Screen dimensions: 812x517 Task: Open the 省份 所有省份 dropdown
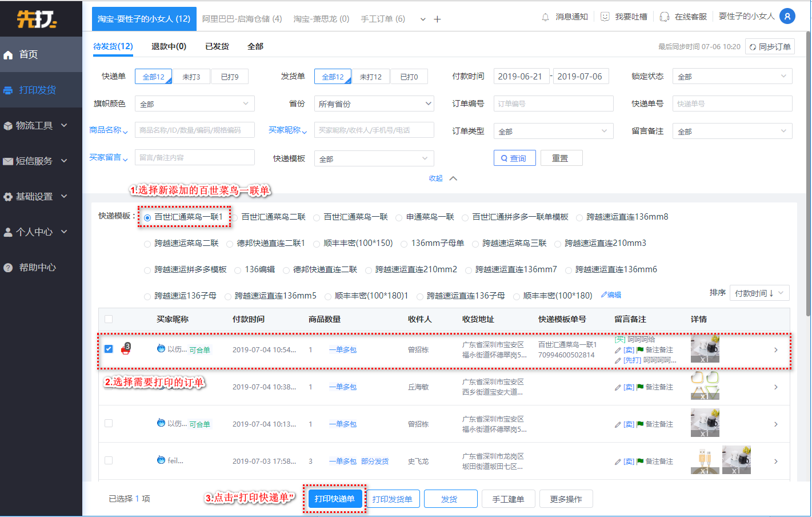click(374, 104)
